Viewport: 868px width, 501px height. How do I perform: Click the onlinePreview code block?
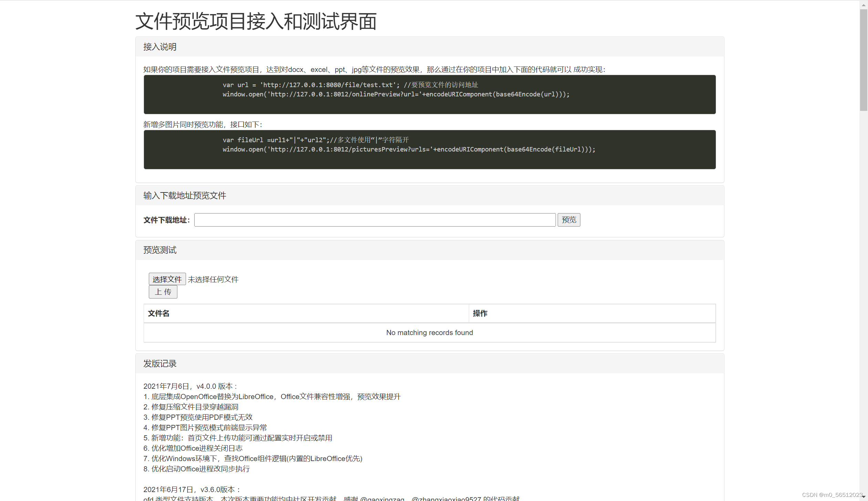(x=430, y=94)
